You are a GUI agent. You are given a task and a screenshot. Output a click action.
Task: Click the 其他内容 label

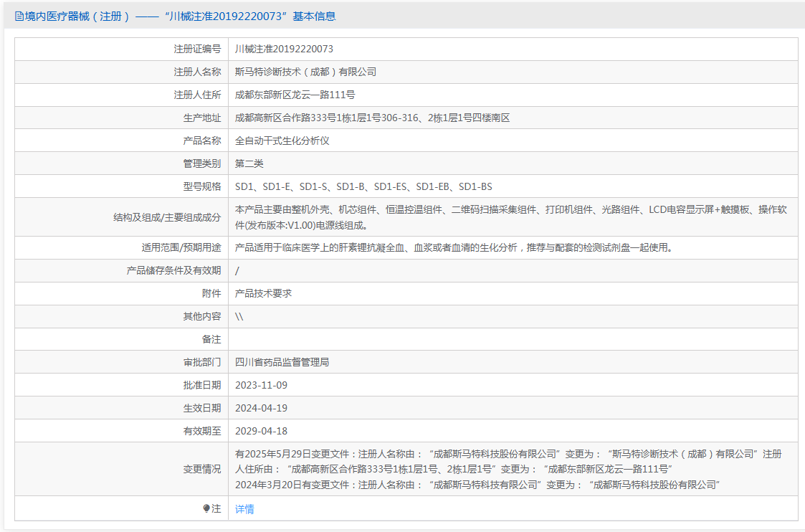coord(201,316)
